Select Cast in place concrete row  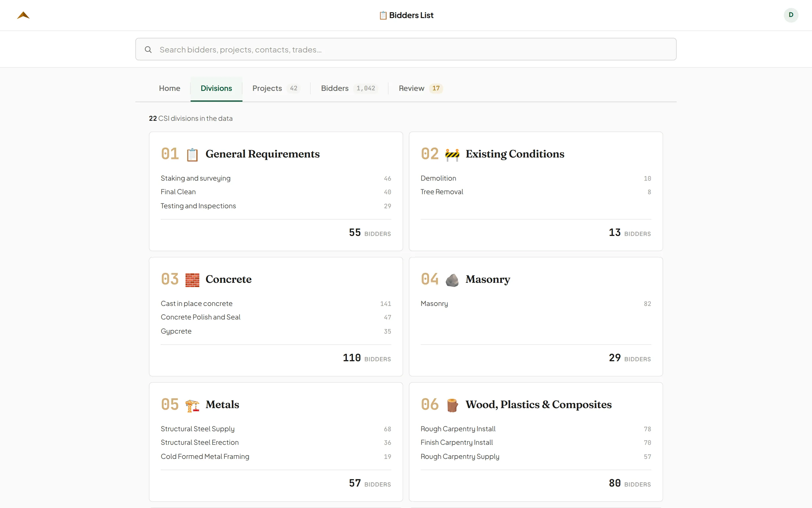[x=276, y=304]
